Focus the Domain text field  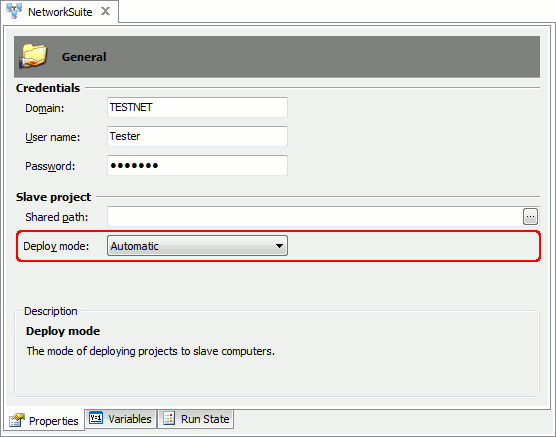pyautogui.click(x=197, y=107)
